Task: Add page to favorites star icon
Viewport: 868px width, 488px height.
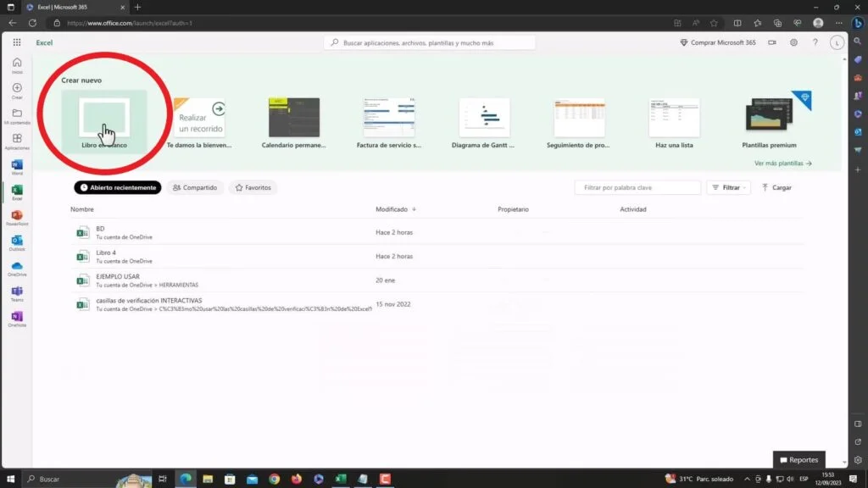Action: click(714, 23)
